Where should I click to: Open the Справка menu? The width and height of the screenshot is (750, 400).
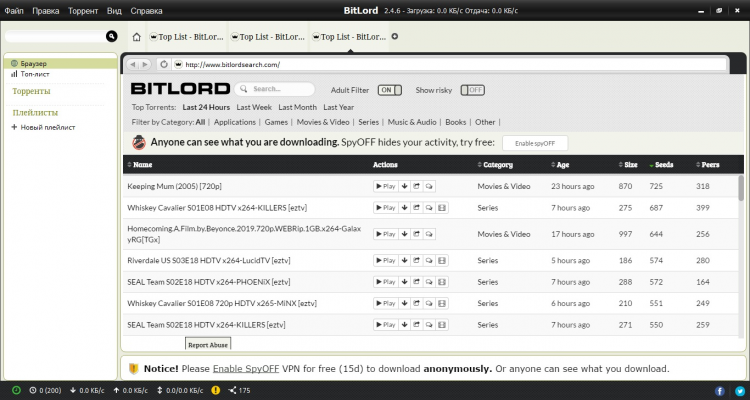(146, 11)
